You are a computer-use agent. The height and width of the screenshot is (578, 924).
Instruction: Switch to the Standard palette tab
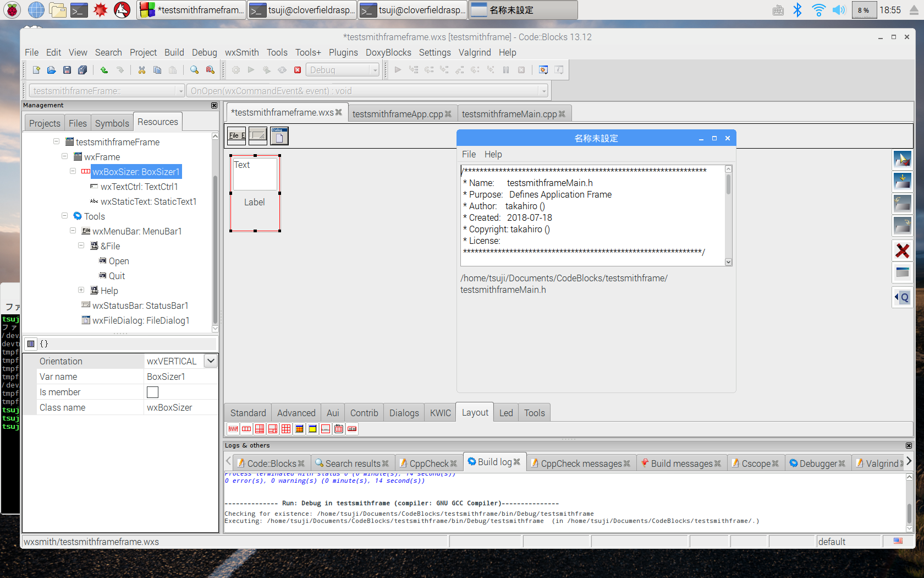point(248,413)
